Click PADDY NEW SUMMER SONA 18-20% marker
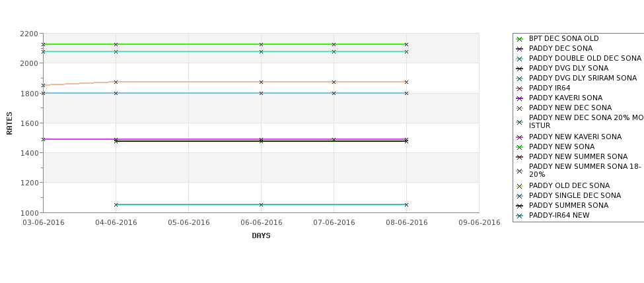644x283 pixels. (520, 171)
